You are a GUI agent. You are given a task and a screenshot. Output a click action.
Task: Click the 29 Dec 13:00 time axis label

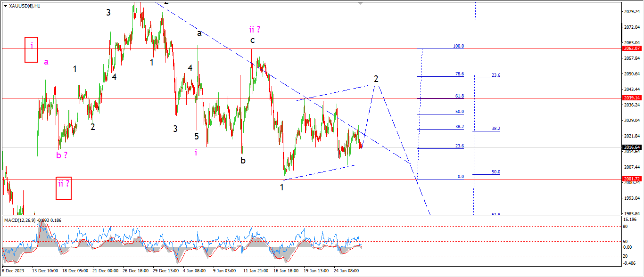165,271
